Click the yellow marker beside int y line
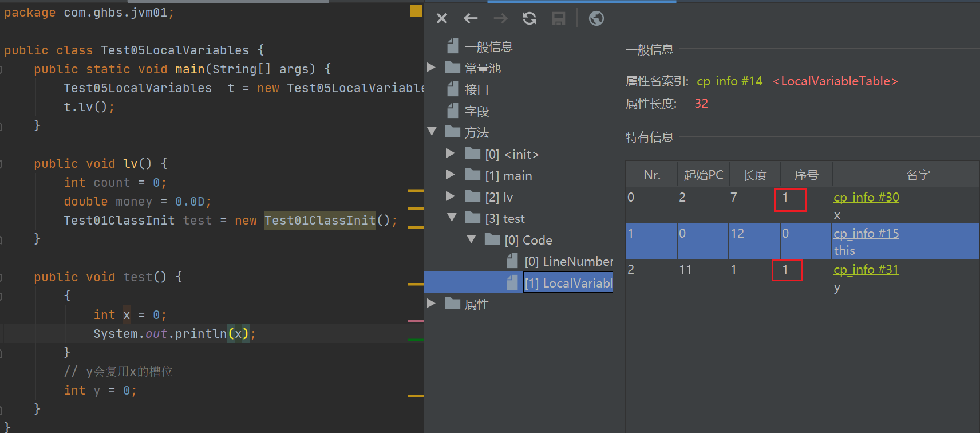 [416, 396]
